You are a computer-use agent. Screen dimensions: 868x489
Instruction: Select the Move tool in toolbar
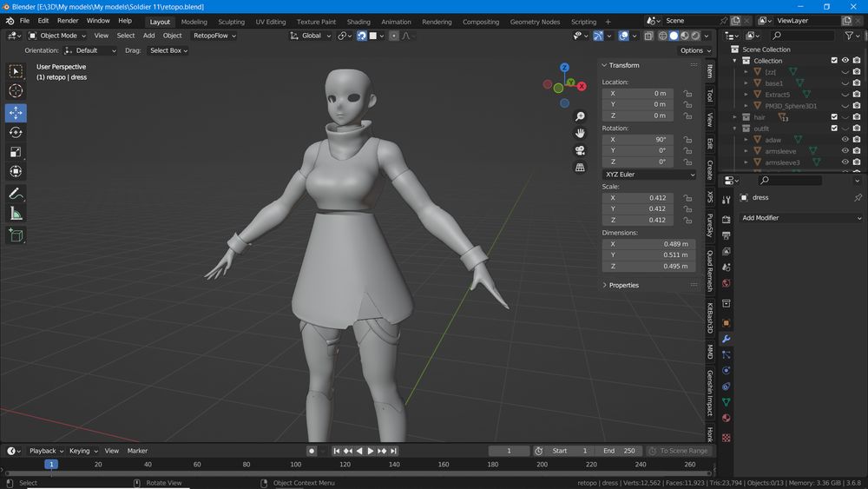point(16,113)
